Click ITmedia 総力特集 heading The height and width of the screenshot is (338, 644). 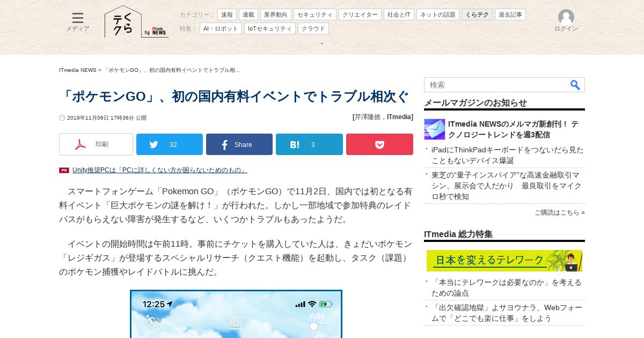click(458, 234)
